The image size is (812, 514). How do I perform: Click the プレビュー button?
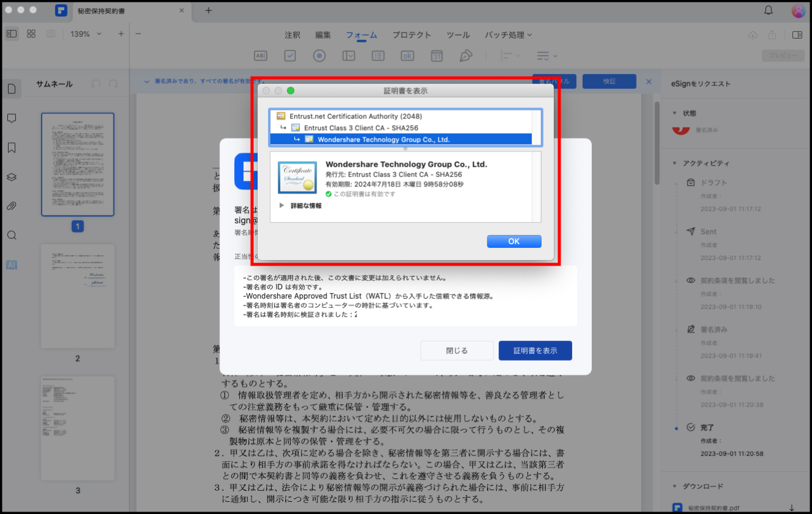[x=783, y=56]
